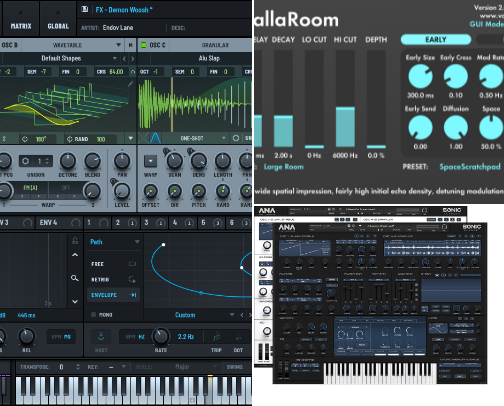Click the Large Room reverb mode in ValhallaRoom
The image size is (504, 406).
(x=284, y=167)
